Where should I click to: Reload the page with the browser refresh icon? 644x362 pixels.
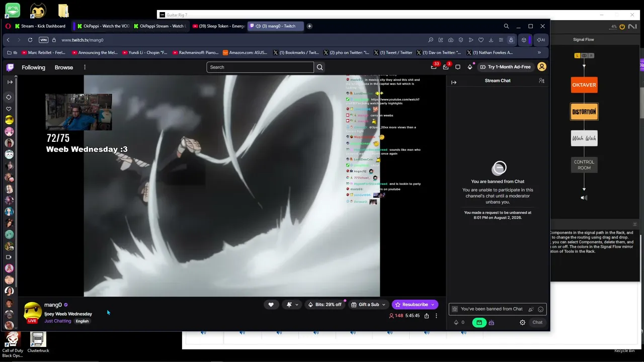click(x=30, y=40)
